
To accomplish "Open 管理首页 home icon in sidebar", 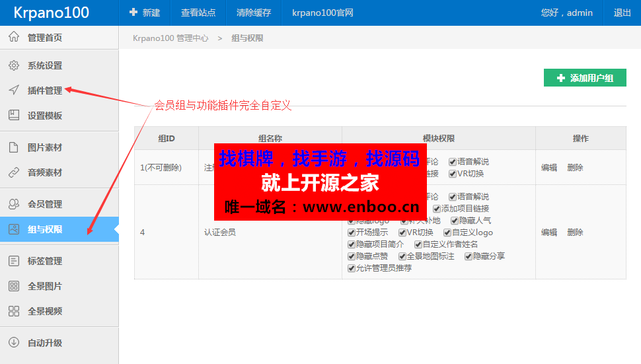I will (x=14, y=37).
